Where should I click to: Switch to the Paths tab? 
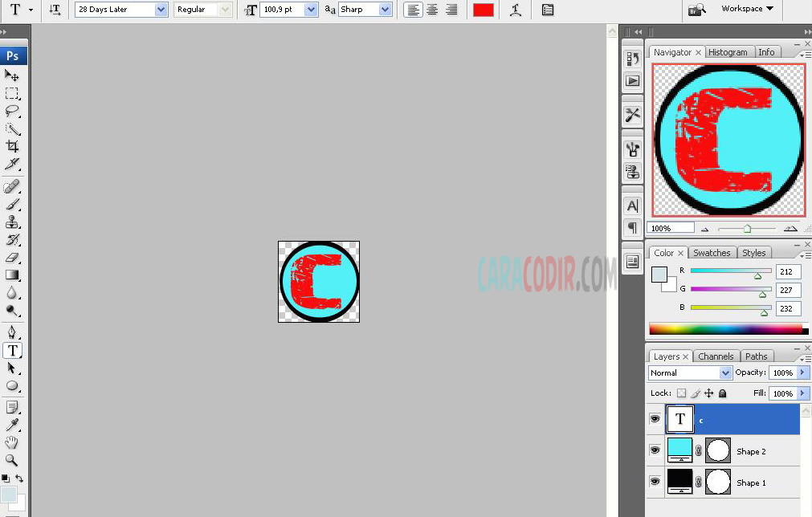click(756, 356)
